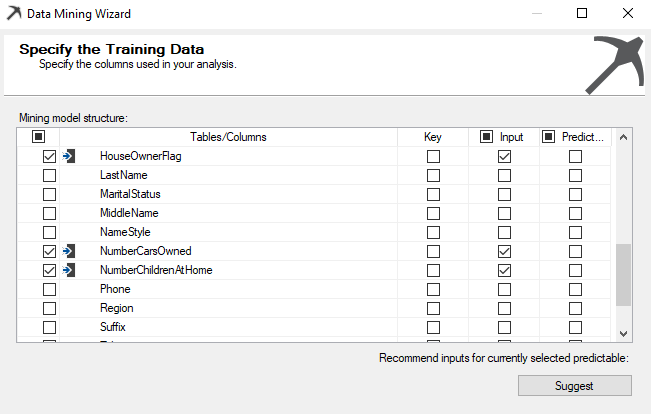Check Predictable for NumberChildrenAtHome
The image size is (651, 414).
(575, 270)
